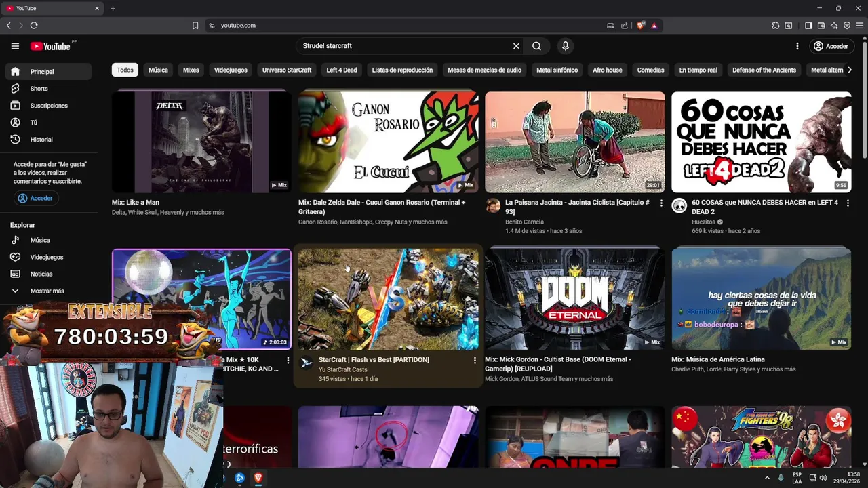Go back with the browser back arrow
This screenshot has height=488, width=868.
(9, 26)
